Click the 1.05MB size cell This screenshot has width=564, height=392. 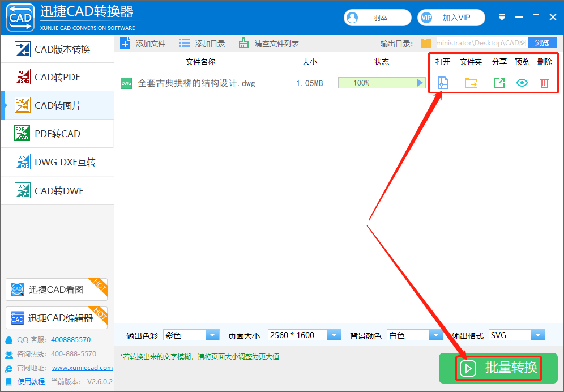[309, 83]
